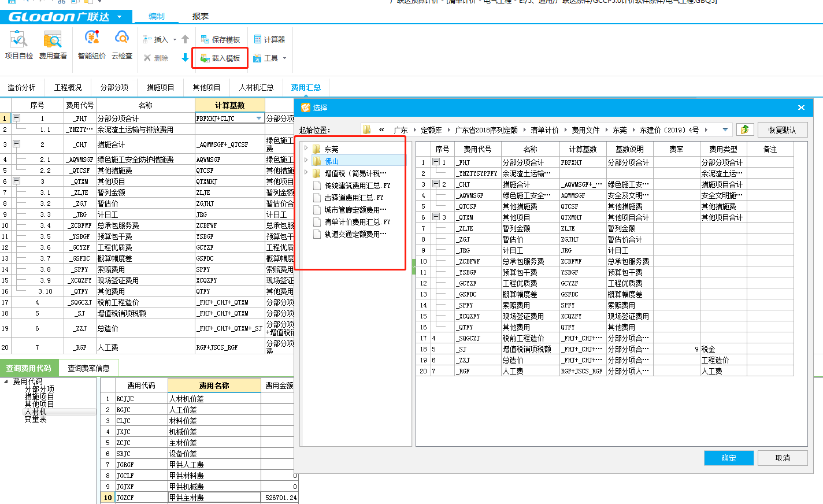This screenshot has height=504, width=823.
Task: Collapse the 费用代码 tree root
Action: (x=6, y=381)
